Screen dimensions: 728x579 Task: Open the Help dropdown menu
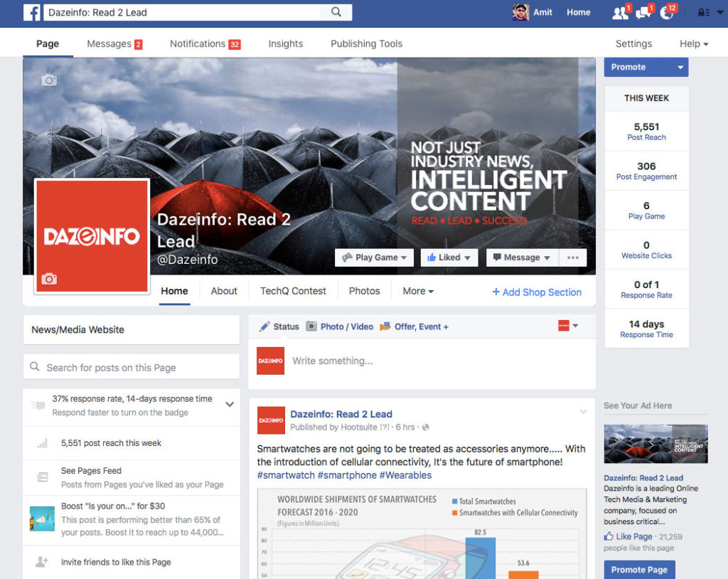(692, 43)
